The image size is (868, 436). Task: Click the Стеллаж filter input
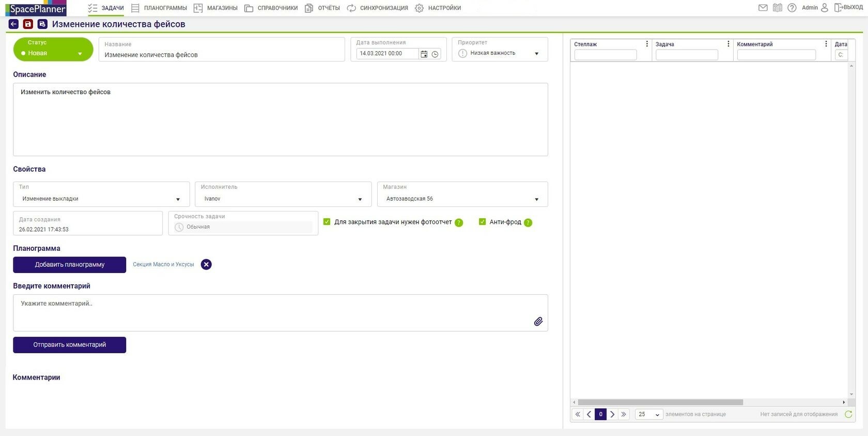coord(606,55)
